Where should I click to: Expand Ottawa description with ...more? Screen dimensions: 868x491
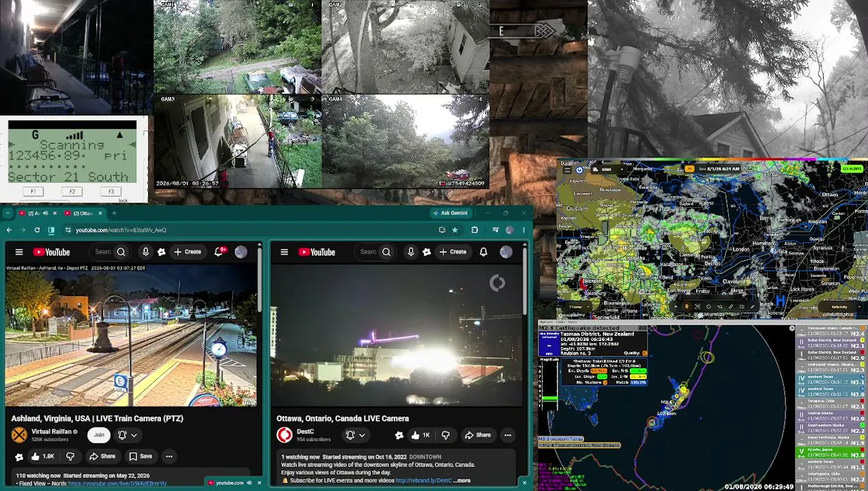tap(462, 481)
